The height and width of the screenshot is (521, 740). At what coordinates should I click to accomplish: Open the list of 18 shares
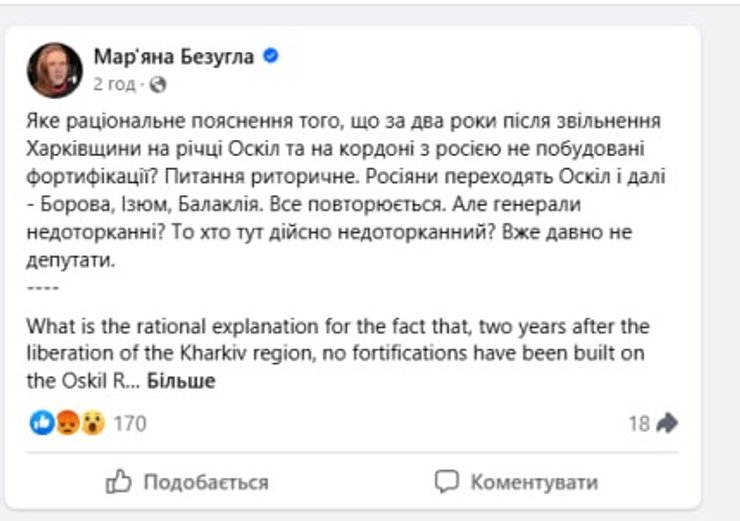(639, 424)
